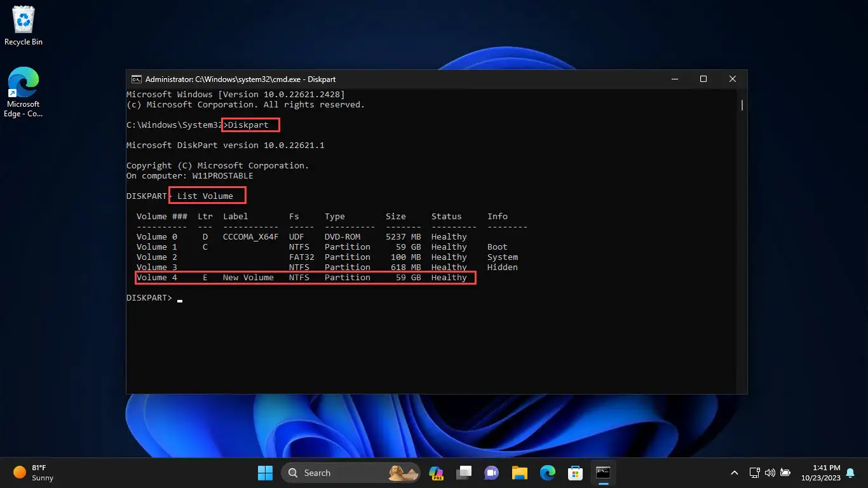The width and height of the screenshot is (868, 488).
Task: Open the Recycle Bin desktop icon
Action: click(x=24, y=25)
